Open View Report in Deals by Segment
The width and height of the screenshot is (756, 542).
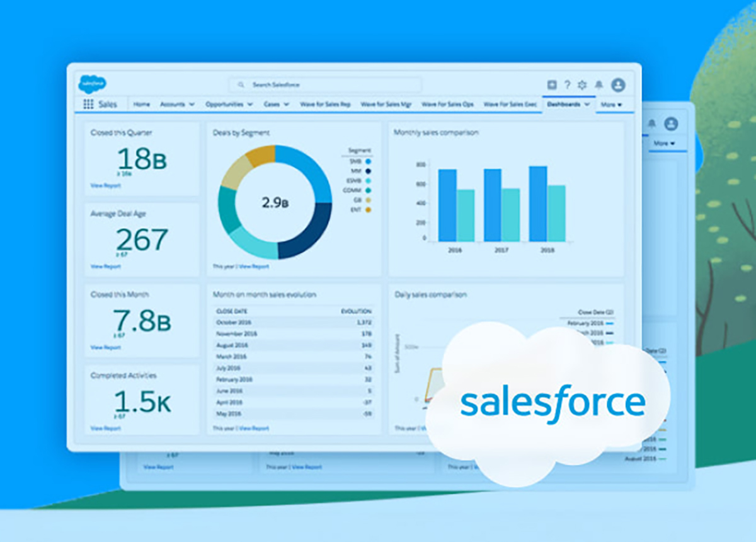point(254,267)
